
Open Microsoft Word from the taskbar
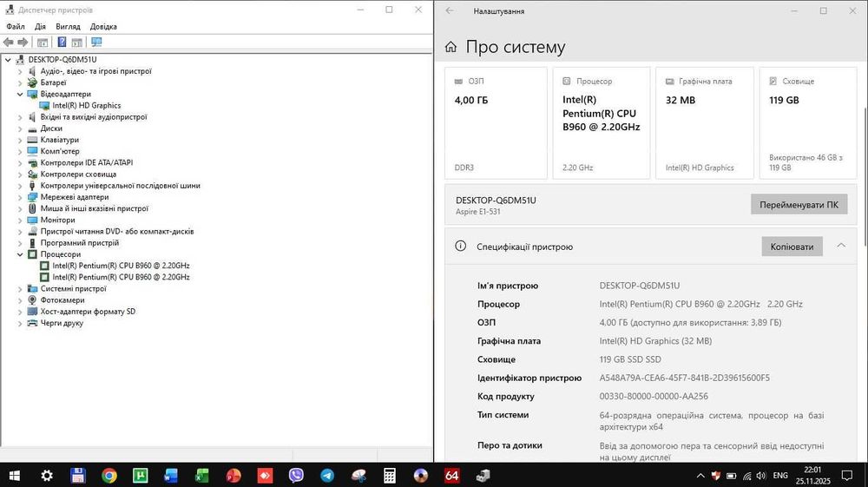pyautogui.click(x=171, y=476)
